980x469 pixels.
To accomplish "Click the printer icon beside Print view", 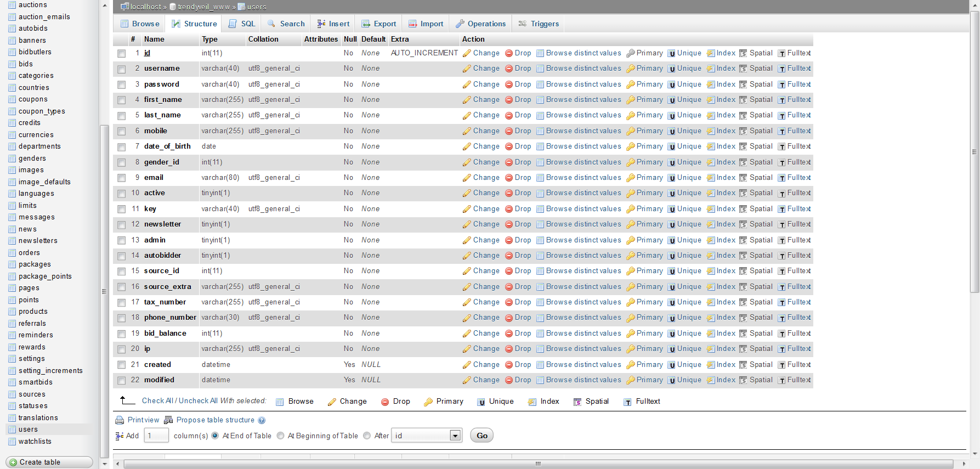I will [120, 421].
